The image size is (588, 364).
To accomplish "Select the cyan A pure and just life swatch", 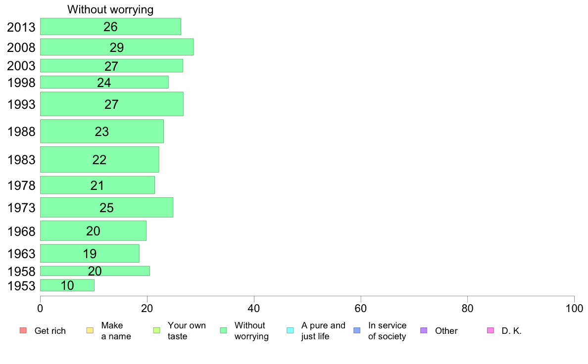I will 290,330.
